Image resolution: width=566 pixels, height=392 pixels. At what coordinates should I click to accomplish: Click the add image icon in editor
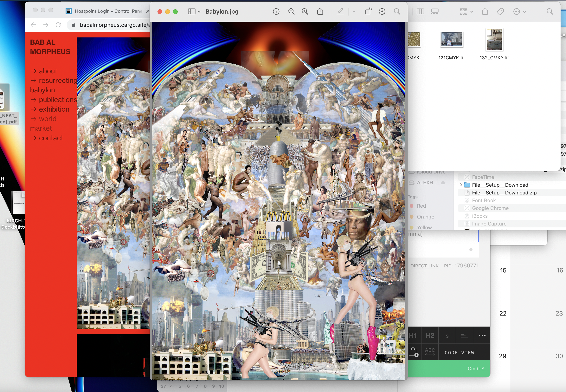[x=414, y=352]
